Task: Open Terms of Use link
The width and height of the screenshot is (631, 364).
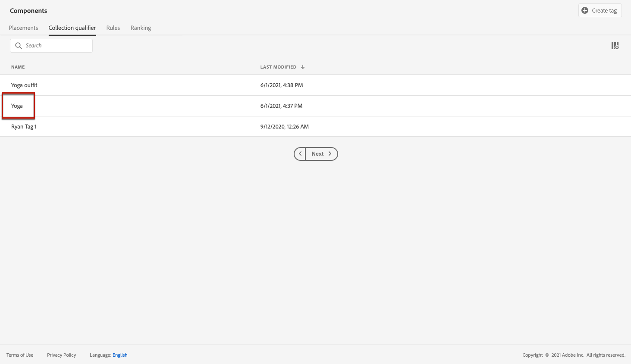Action: coord(20,355)
